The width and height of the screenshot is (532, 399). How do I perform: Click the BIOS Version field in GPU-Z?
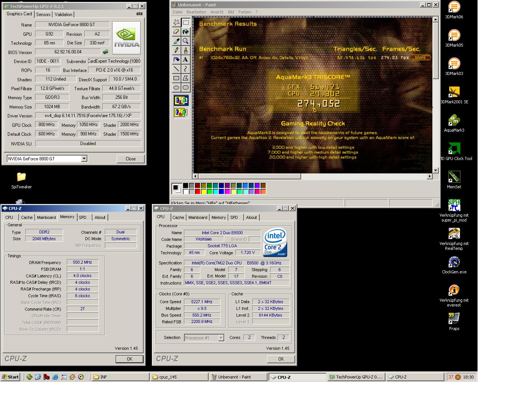pyautogui.click(x=68, y=52)
